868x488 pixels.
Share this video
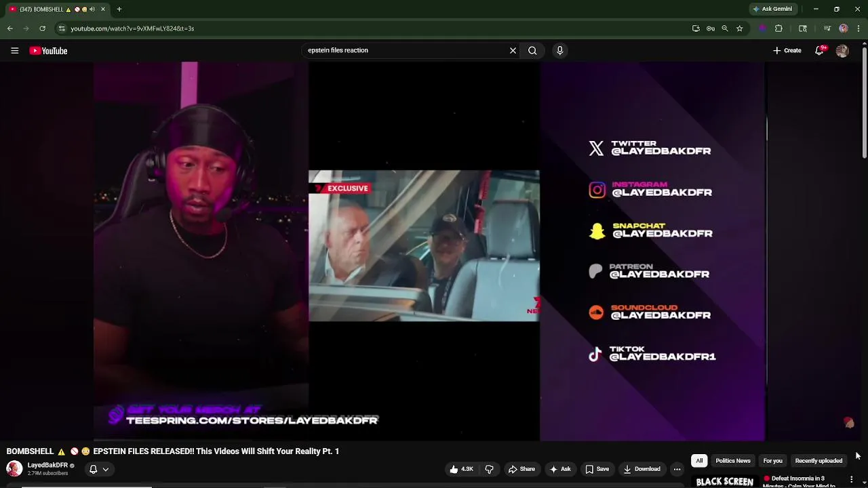(521, 469)
